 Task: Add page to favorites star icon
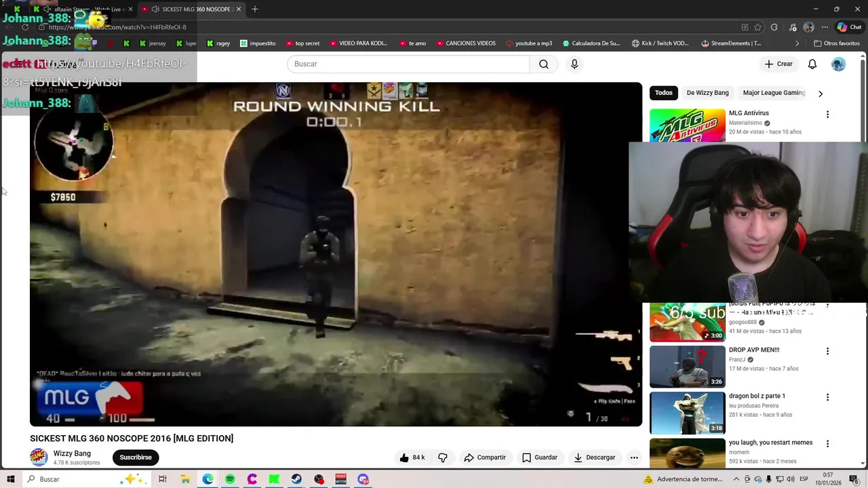tap(758, 27)
